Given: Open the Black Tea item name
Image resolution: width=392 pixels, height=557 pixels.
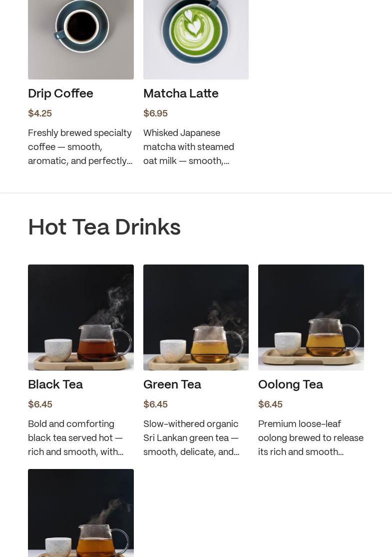Looking at the screenshot, I should pos(55,384).
